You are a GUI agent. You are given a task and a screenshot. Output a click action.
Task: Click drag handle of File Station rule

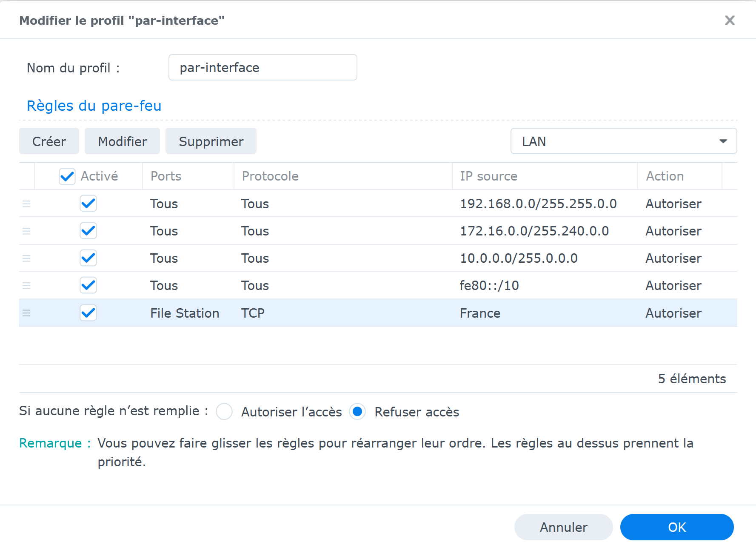[26, 313]
